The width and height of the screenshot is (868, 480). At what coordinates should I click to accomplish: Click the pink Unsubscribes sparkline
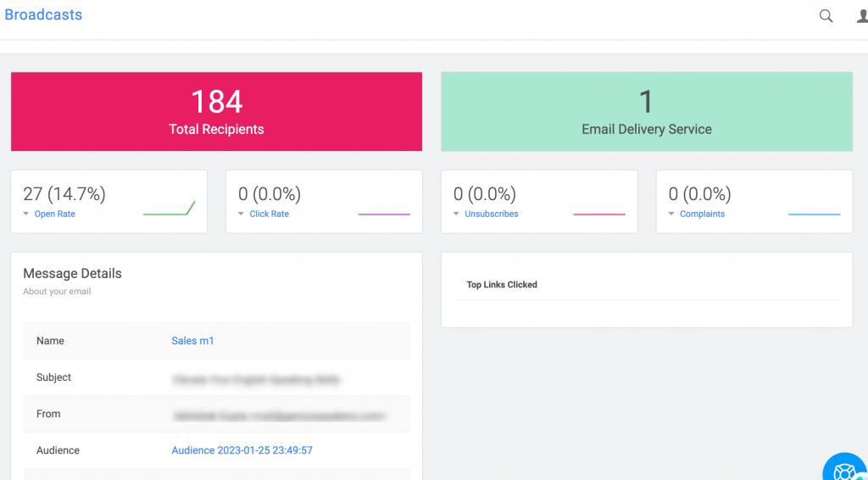(x=599, y=214)
